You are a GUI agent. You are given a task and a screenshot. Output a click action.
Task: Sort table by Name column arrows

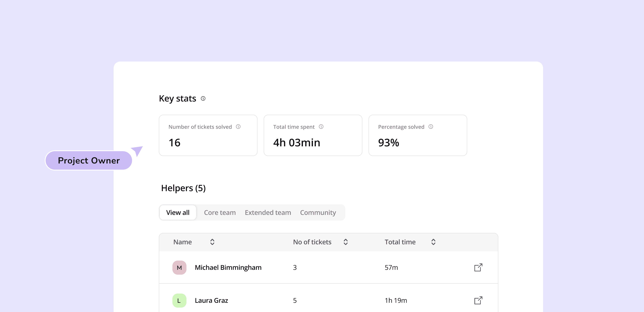[x=212, y=242]
